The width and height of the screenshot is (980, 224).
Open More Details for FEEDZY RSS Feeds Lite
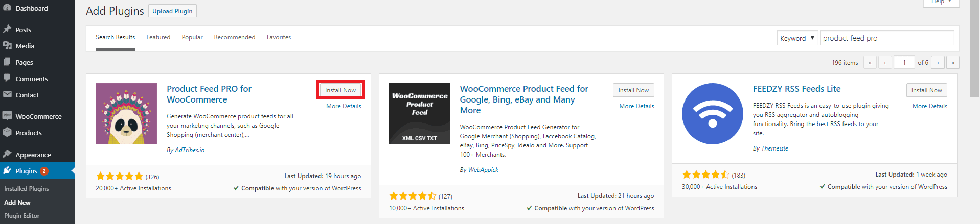pos(930,106)
